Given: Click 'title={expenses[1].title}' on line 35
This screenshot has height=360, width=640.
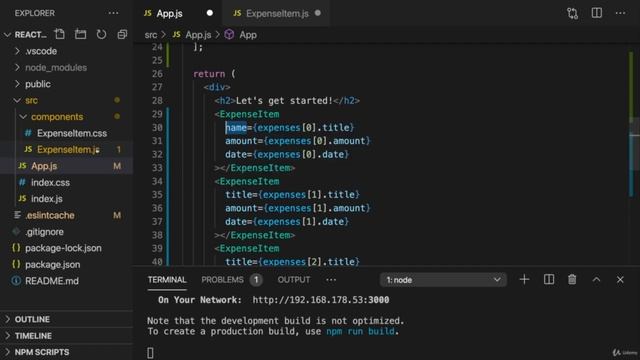Looking at the screenshot, I should point(292,194).
